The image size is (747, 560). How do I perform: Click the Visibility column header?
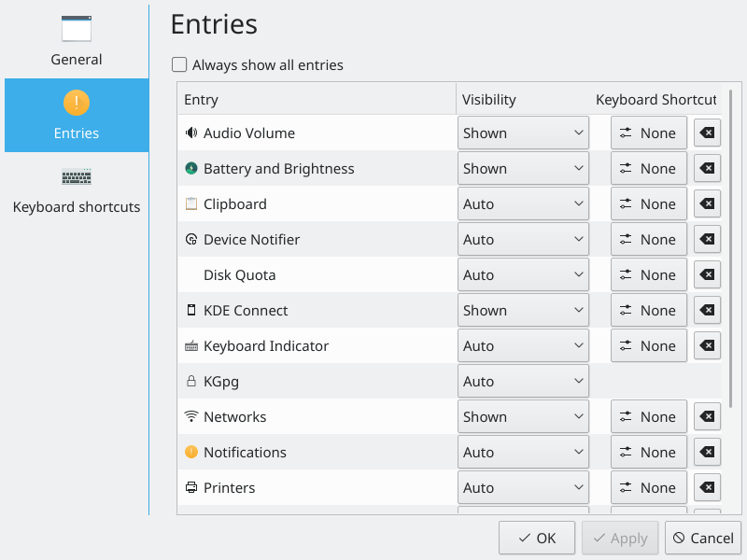[488, 100]
